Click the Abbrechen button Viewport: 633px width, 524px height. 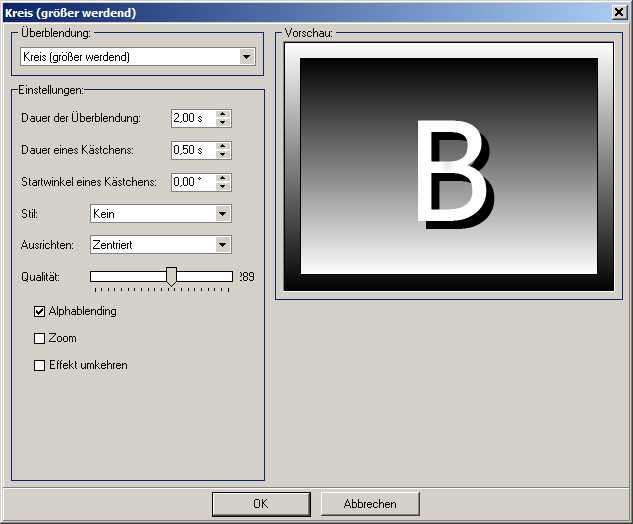tap(370, 504)
